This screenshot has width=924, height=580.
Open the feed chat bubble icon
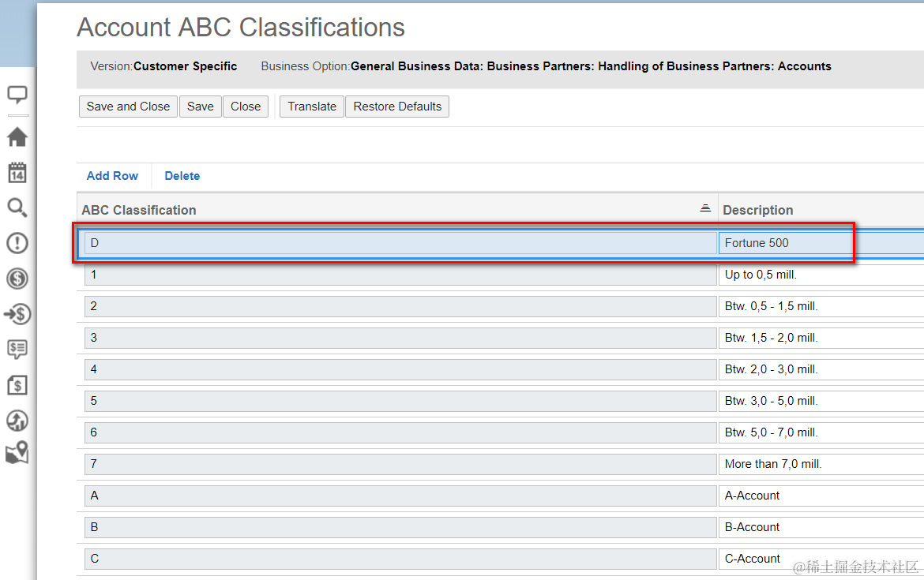17,95
